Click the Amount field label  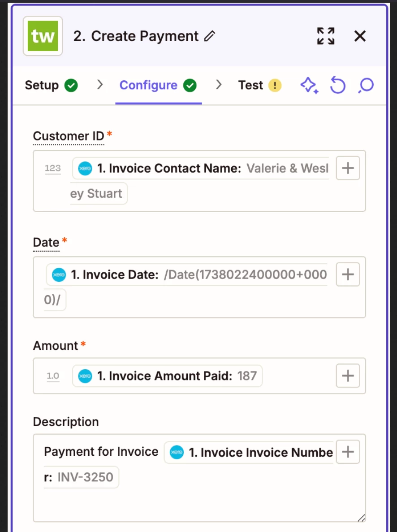click(x=55, y=346)
